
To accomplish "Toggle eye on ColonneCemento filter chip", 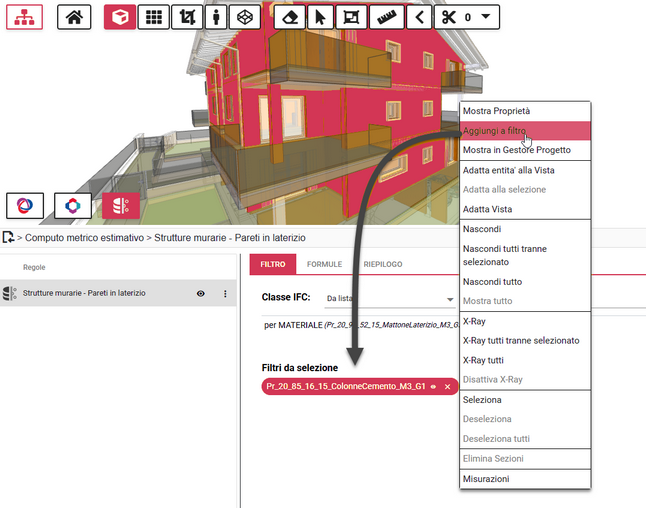I will point(433,386).
